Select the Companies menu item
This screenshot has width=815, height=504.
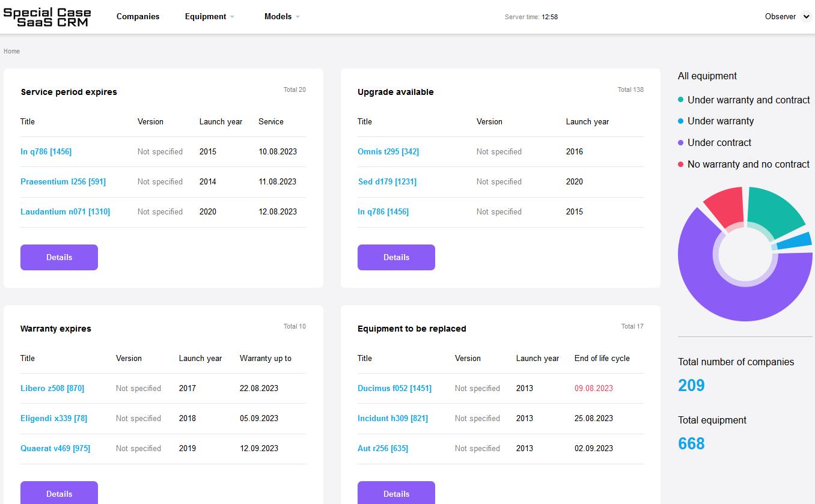pyautogui.click(x=138, y=16)
